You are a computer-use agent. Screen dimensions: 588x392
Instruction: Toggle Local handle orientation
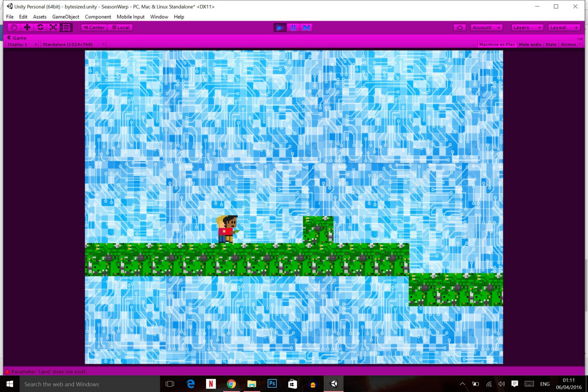click(x=120, y=28)
